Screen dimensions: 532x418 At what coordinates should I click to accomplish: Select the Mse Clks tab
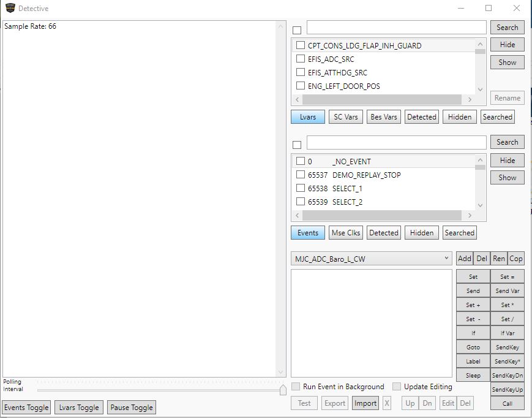tap(347, 233)
